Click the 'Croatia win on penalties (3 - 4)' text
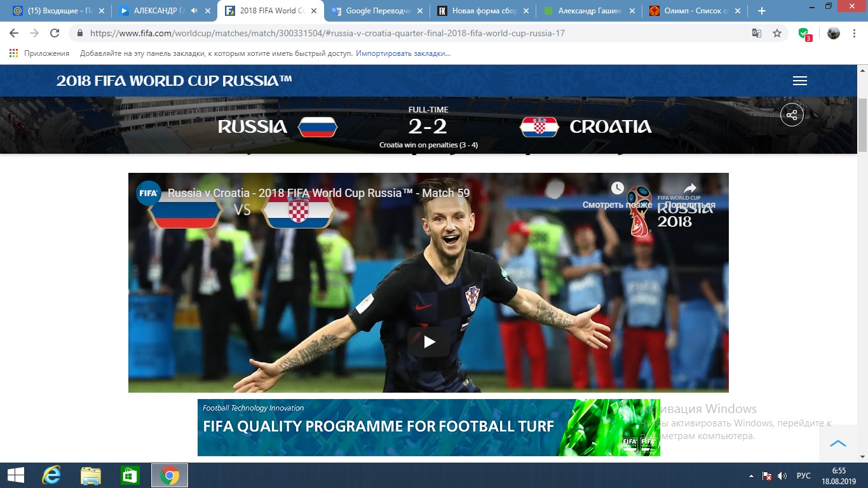Image resolution: width=868 pixels, height=488 pixels. pyautogui.click(x=428, y=145)
